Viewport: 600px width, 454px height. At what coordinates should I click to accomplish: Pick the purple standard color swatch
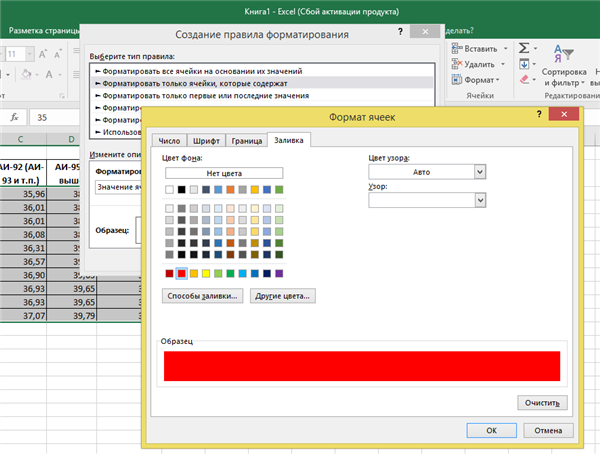pyautogui.click(x=279, y=273)
